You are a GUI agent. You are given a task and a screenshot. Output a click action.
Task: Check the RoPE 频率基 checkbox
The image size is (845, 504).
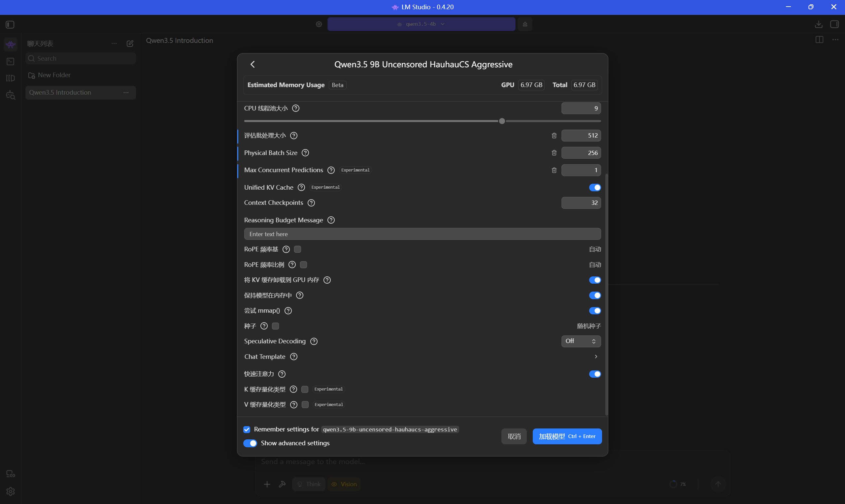point(298,249)
